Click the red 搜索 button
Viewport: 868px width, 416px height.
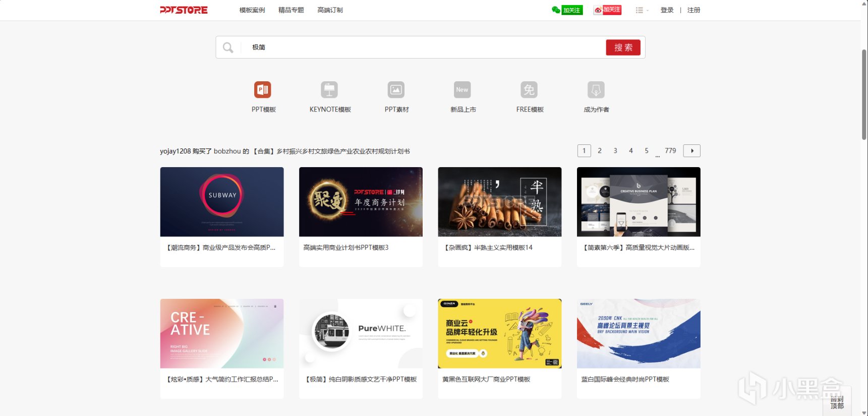point(623,47)
